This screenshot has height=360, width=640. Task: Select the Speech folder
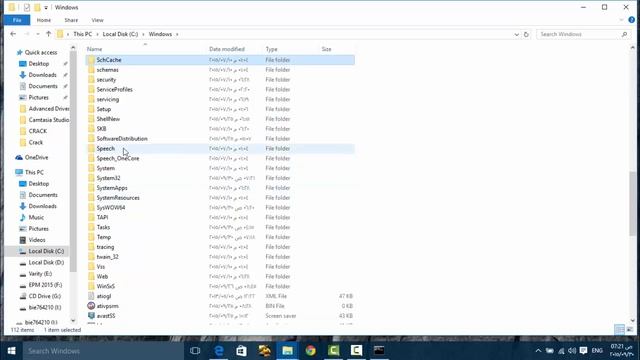click(220, 149)
